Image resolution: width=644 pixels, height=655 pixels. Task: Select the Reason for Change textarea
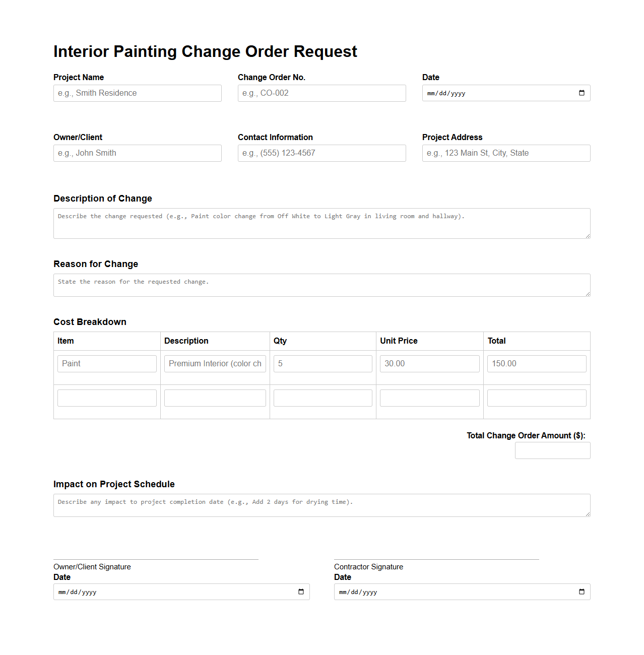pyautogui.click(x=321, y=284)
